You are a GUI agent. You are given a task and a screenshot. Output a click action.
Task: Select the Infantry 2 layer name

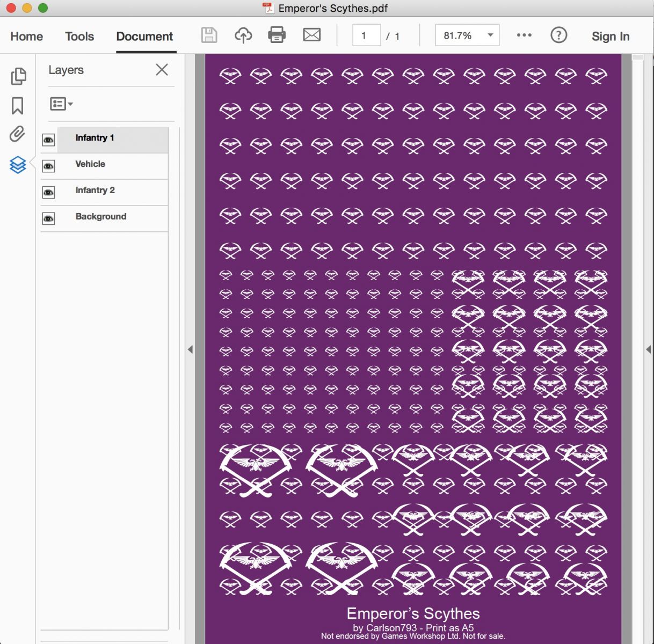pos(95,190)
